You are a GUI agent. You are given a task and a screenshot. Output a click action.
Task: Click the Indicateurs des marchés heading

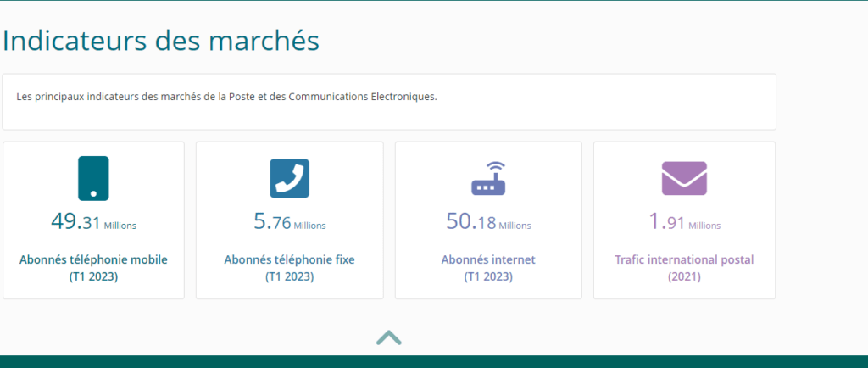pyautogui.click(x=161, y=40)
